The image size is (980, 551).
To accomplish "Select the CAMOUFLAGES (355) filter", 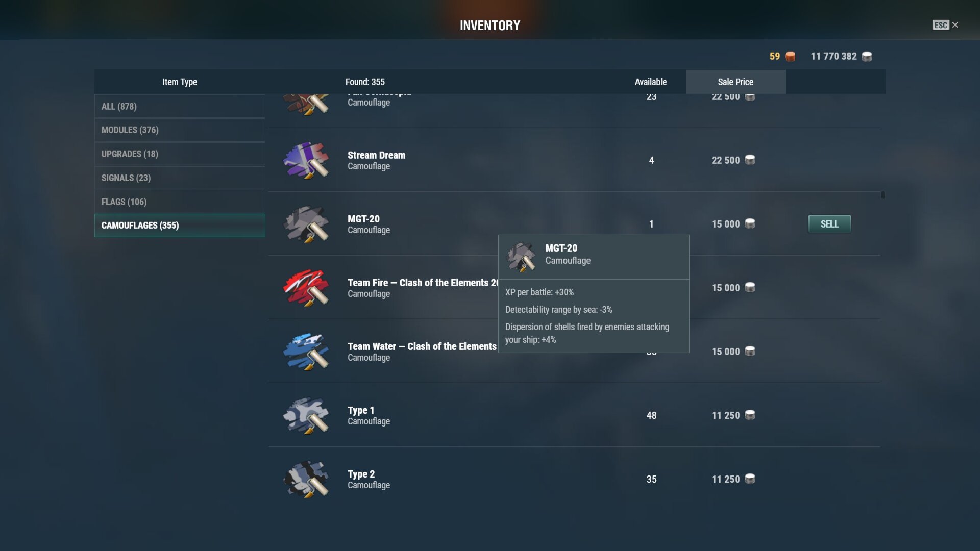I will [180, 226].
